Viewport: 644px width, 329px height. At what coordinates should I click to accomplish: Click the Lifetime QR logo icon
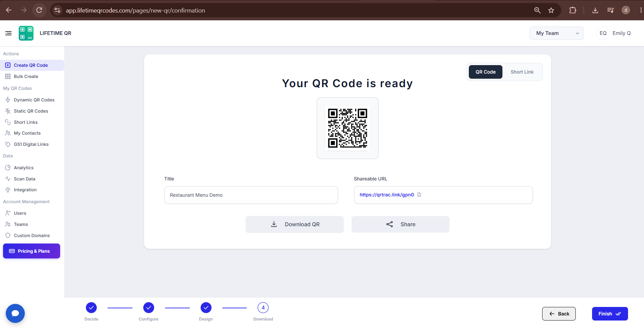(x=26, y=33)
